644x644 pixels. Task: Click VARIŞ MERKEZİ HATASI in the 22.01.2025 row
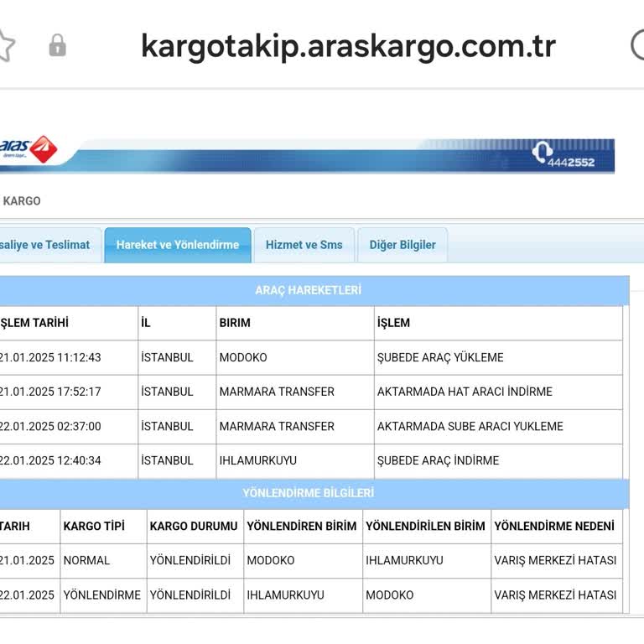(x=555, y=595)
